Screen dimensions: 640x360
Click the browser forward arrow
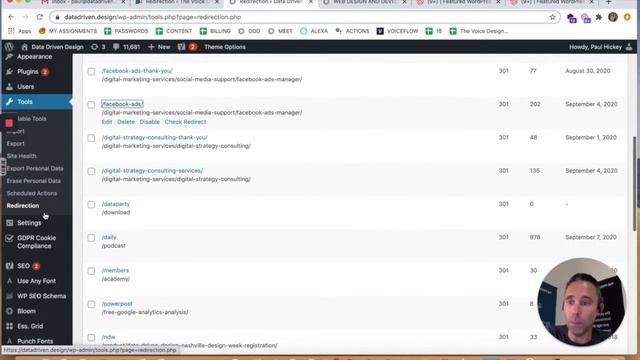pos(25,17)
